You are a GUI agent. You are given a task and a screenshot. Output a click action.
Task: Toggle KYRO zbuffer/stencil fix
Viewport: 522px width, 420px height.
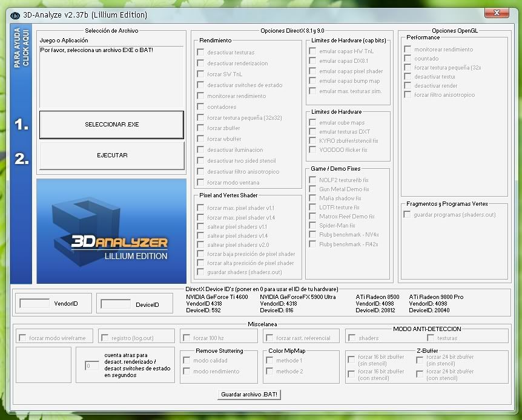coord(312,140)
